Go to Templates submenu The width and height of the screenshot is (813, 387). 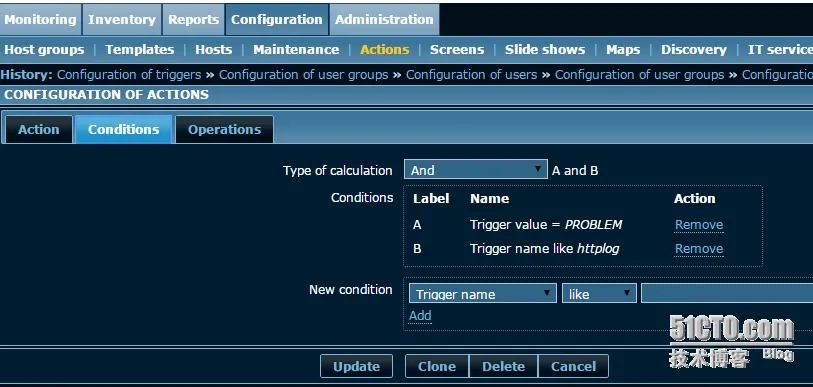pyautogui.click(x=139, y=50)
